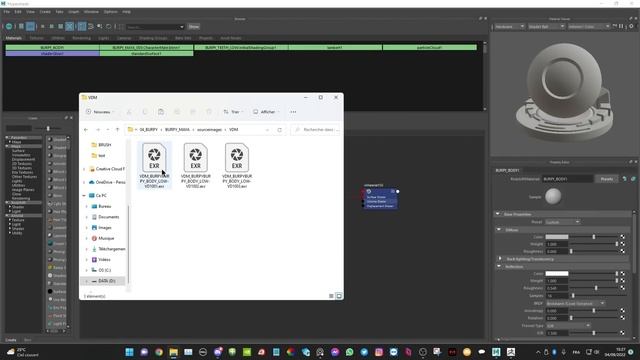Click the Sample sphere preview in Property Editor

point(553,196)
